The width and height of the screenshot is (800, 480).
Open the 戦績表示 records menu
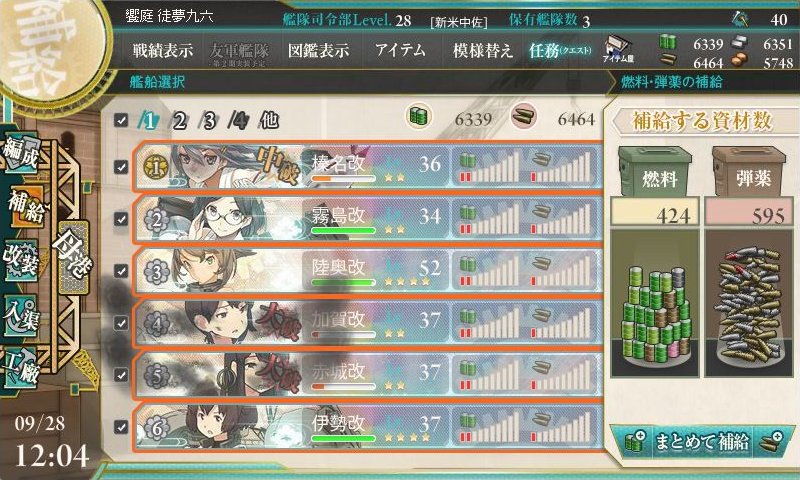(x=163, y=50)
